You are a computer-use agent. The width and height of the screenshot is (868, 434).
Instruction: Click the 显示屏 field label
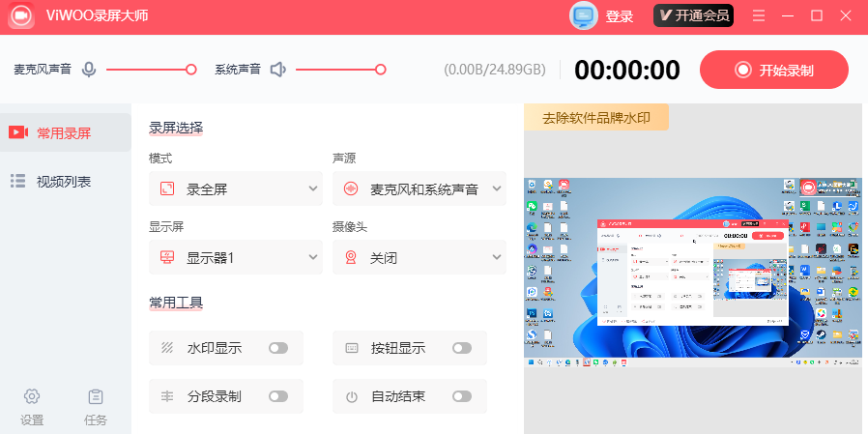pos(166,227)
